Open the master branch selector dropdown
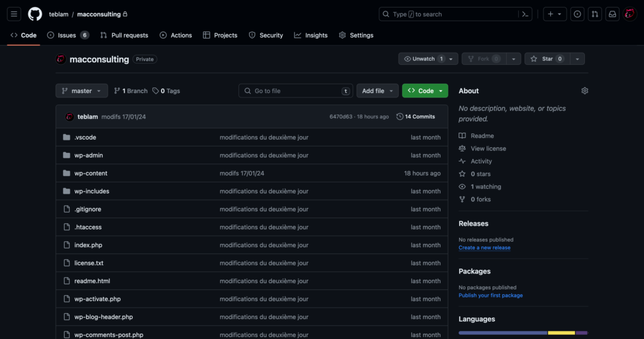This screenshot has height=339, width=644. coord(82,91)
